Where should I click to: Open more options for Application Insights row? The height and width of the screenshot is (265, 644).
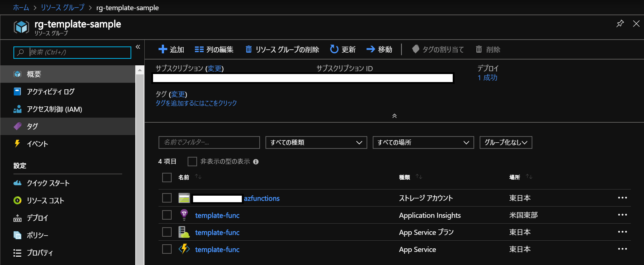point(623,215)
